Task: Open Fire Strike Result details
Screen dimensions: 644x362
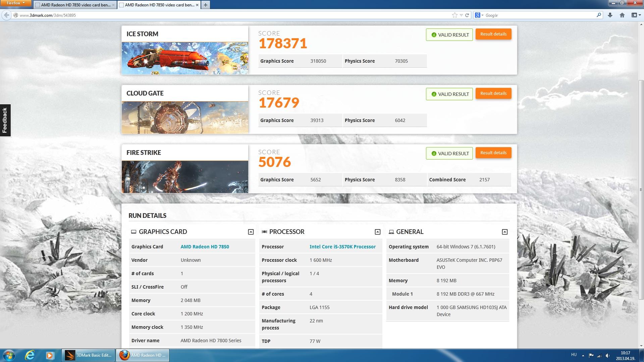Action: pos(493,153)
